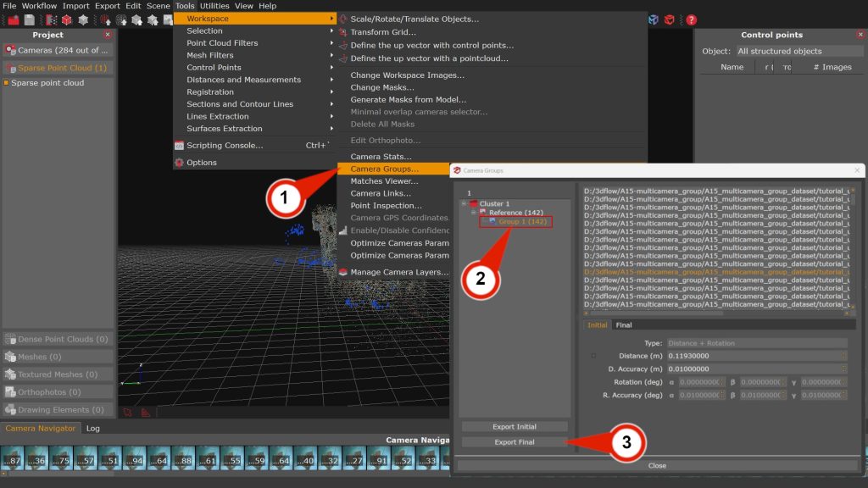Image resolution: width=868 pixels, height=488 pixels.
Task: Click the Manage Camera Layers icon
Action: coord(343,272)
